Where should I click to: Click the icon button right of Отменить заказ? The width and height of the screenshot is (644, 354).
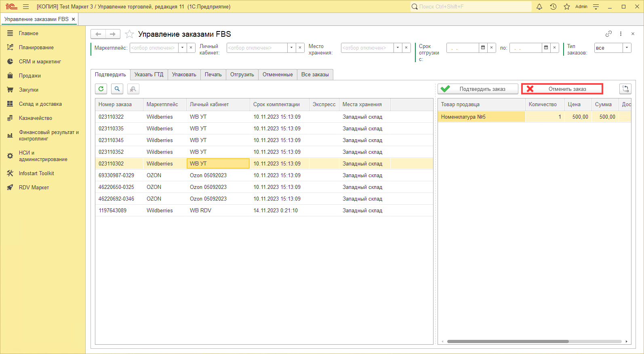pyautogui.click(x=625, y=89)
